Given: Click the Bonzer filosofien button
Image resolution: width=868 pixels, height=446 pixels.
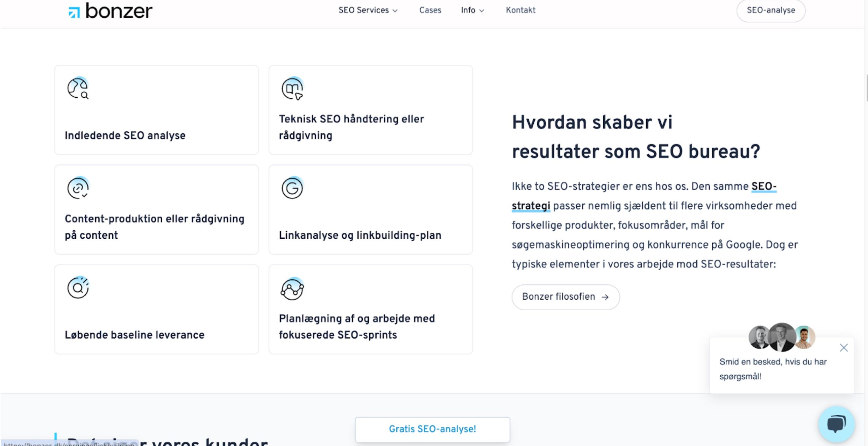Looking at the screenshot, I should point(565,297).
